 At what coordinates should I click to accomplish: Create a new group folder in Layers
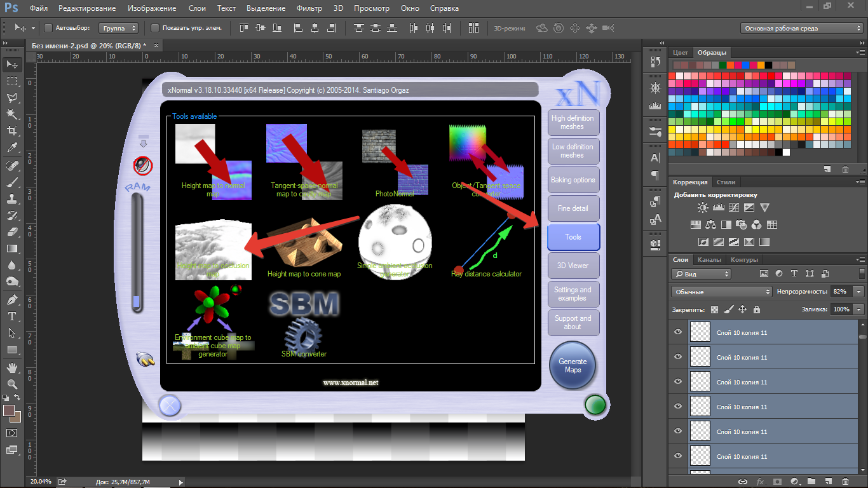pos(811,482)
